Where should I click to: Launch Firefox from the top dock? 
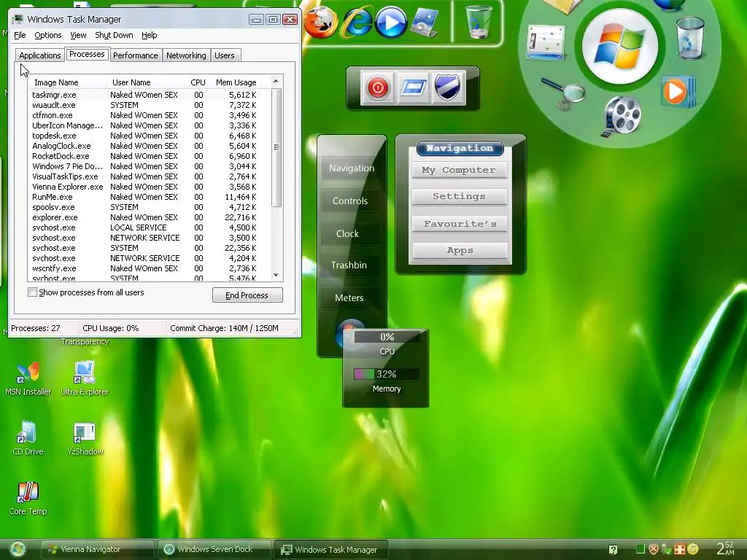click(x=321, y=22)
